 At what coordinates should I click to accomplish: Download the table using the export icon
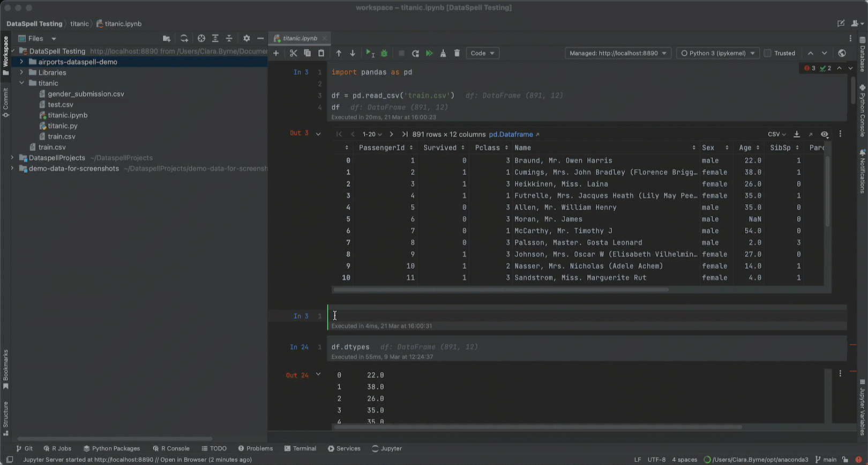(797, 134)
